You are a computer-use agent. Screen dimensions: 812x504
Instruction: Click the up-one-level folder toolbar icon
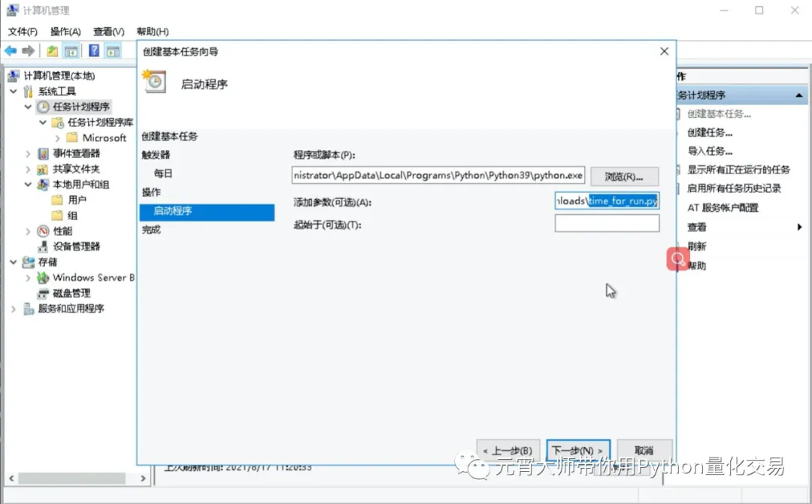point(52,51)
